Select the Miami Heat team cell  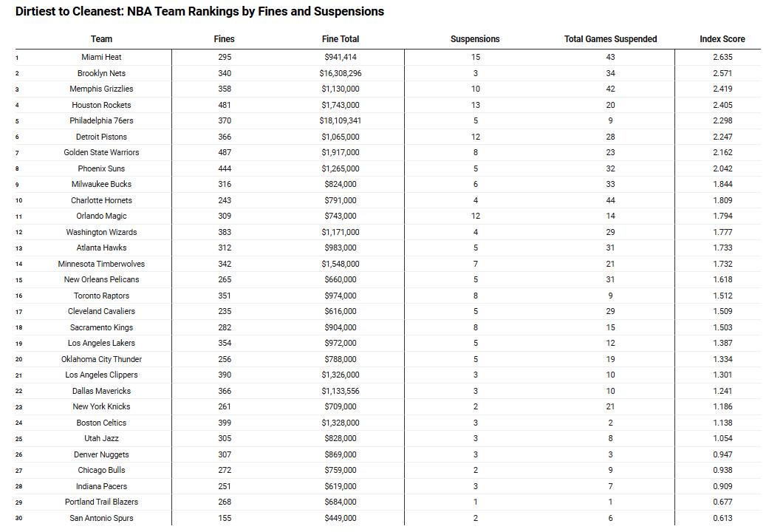coord(101,57)
